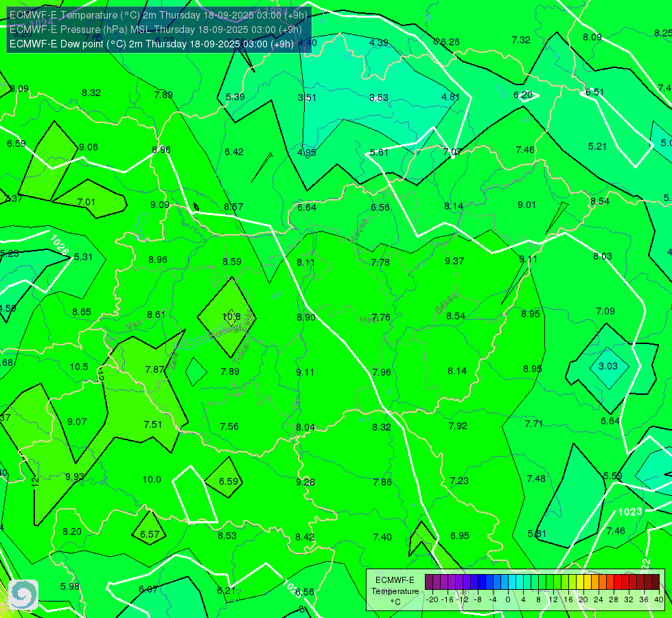Click the 7.48 temperature value
The image size is (672, 618).
[x=536, y=479]
